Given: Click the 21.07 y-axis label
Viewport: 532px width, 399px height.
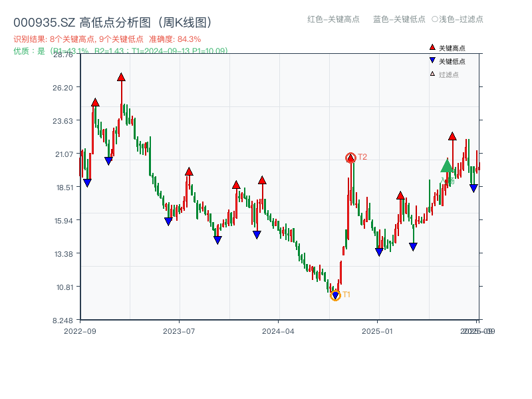Looking at the screenshot, I should tap(64, 154).
